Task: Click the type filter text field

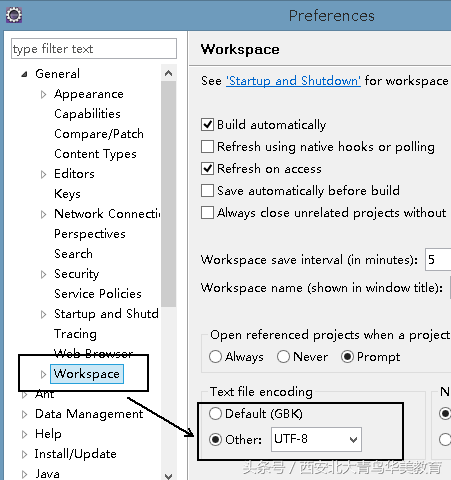Action: click(94, 49)
